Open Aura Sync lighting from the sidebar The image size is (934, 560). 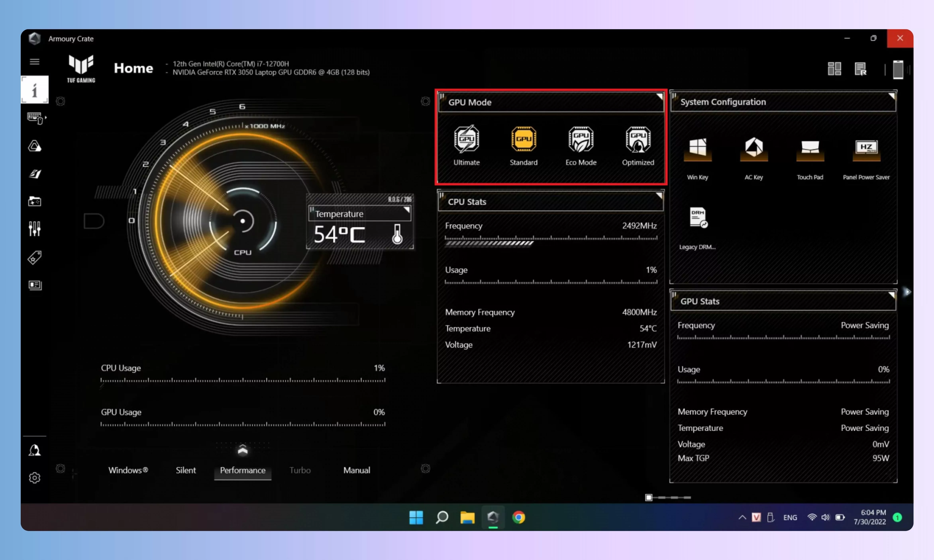pyautogui.click(x=35, y=146)
